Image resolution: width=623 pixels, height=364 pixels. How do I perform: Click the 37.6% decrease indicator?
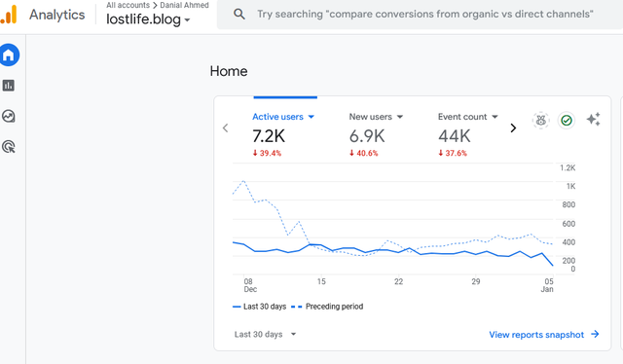click(453, 153)
